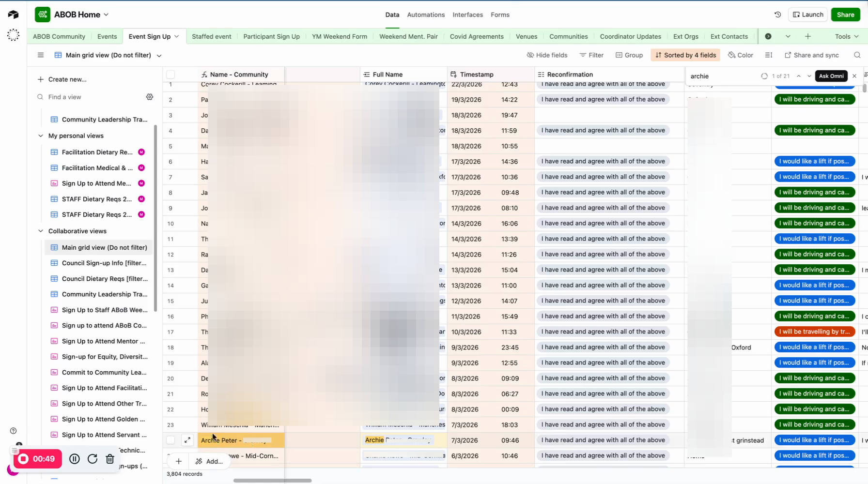Click view settings gear icon in sidebar
This screenshot has height=484, width=868.
click(150, 97)
